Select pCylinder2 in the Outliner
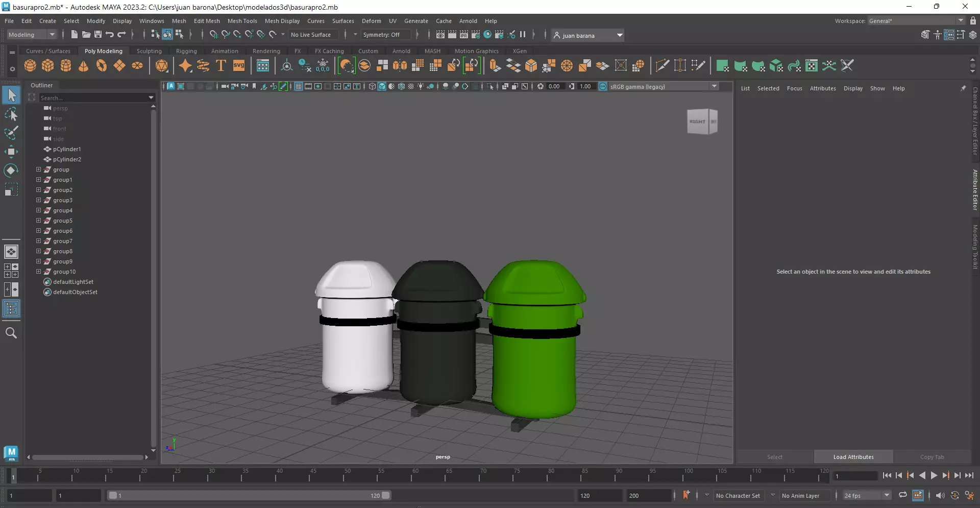 pyautogui.click(x=67, y=159)
